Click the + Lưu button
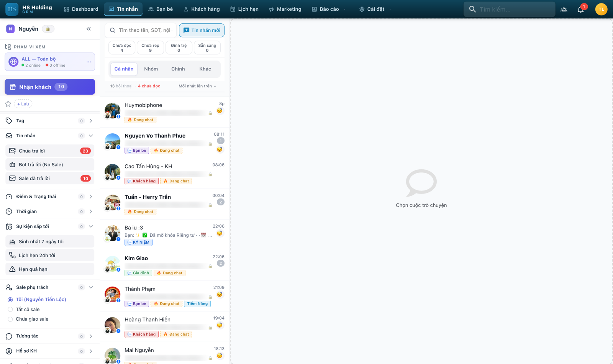This screenshot has height=364, width=613. coord(23,104)
